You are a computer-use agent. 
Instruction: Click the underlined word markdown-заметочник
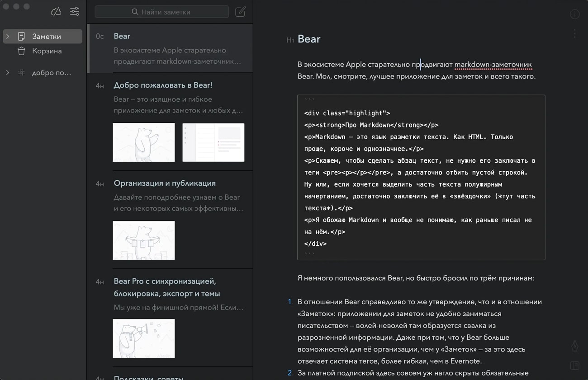click(x=493, y=65)
